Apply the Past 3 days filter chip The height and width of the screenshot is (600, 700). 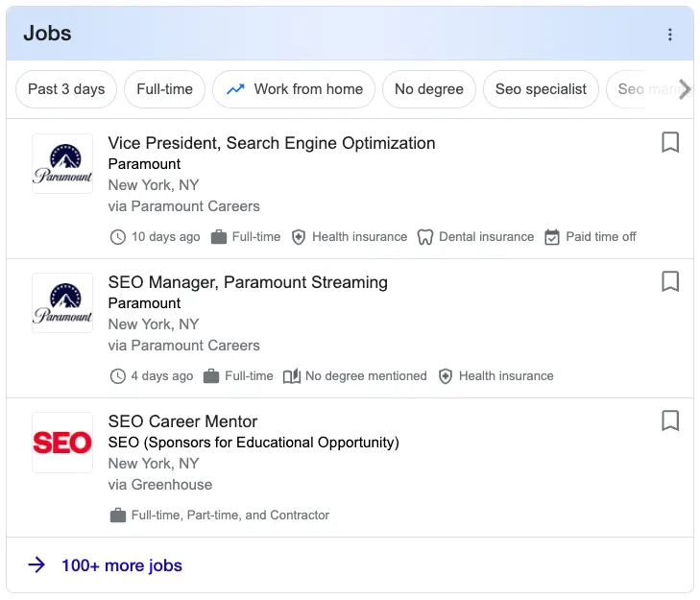tap(66, 89)
